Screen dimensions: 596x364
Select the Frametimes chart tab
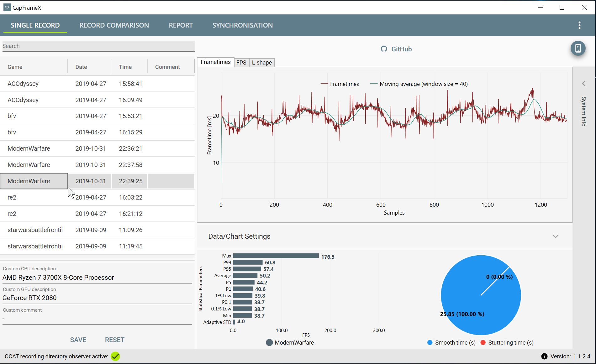point(215,62)
